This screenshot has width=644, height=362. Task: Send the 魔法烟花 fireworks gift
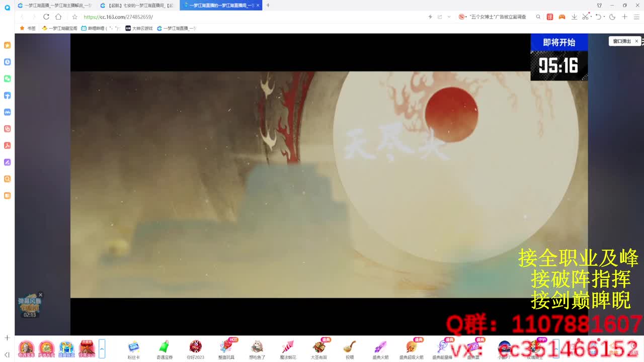coord(288,347)
